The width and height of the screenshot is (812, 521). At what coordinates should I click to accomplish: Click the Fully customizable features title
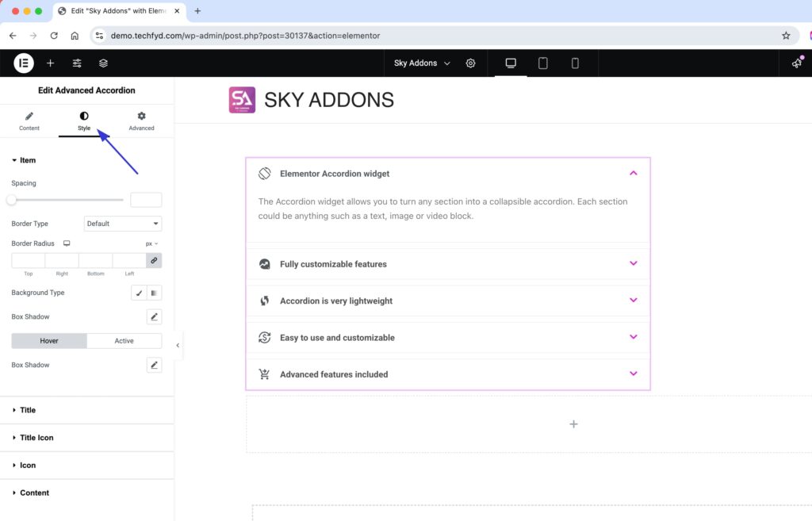click(x=334, y=264)
